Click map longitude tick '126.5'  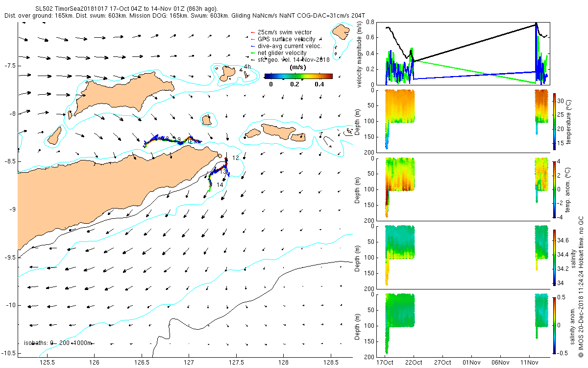coord(142,362)
